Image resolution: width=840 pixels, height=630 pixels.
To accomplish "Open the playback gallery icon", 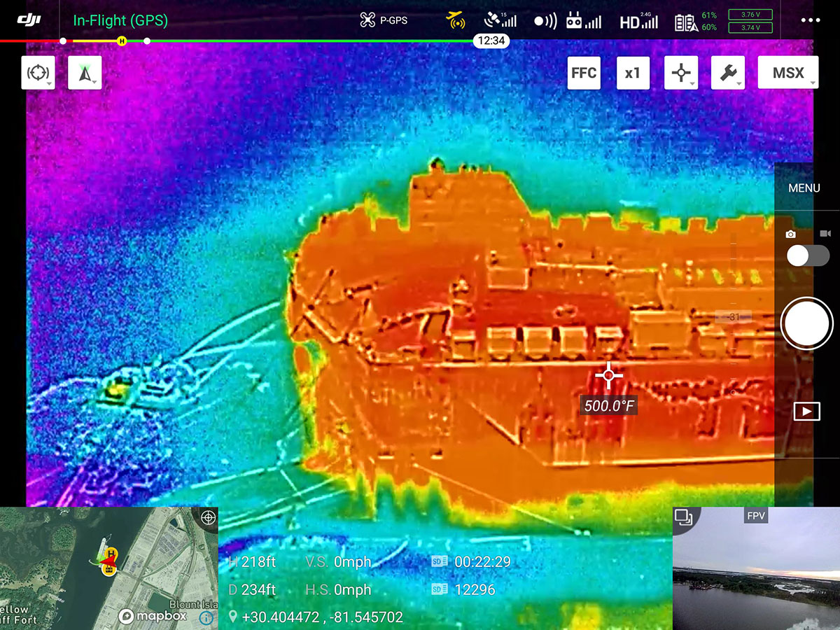I will [806, 411].
